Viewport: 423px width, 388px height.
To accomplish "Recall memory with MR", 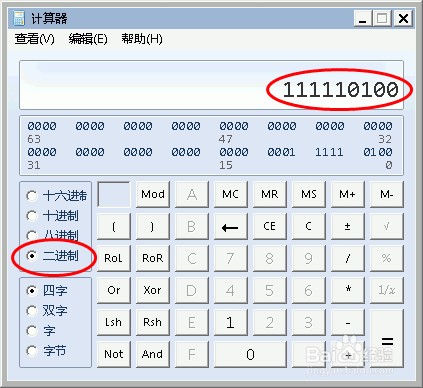I will (x=270, y=194).
